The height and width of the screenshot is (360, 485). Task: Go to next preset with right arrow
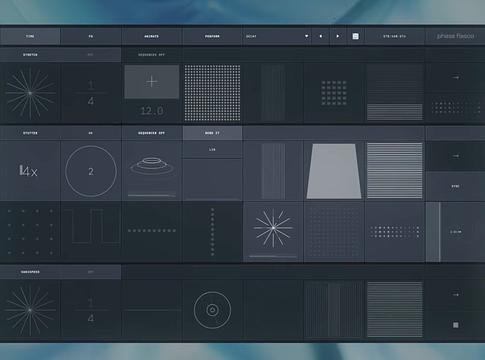pos(338,36)
